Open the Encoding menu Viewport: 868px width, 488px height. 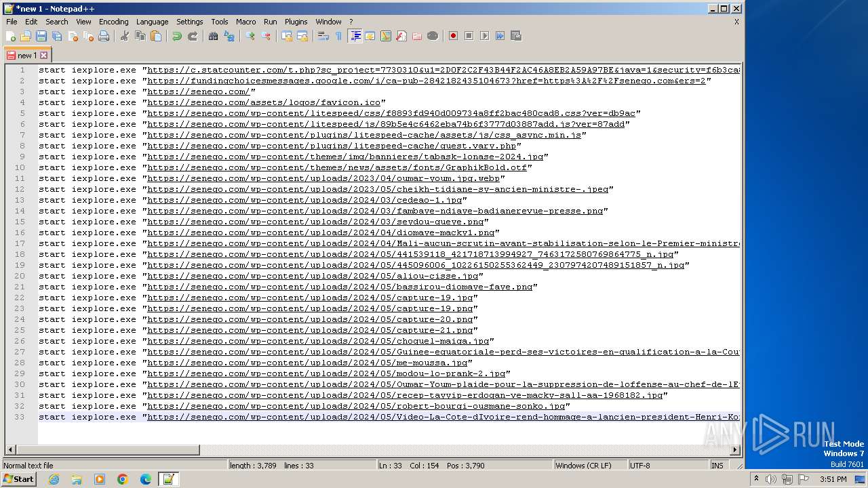(113, 22)
